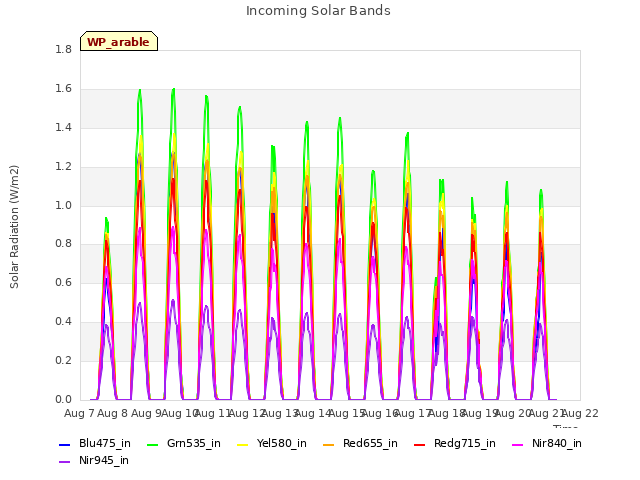Click the Aug 8 x-axis tick label
Screen dimensions: 640x480
point(113,413)
